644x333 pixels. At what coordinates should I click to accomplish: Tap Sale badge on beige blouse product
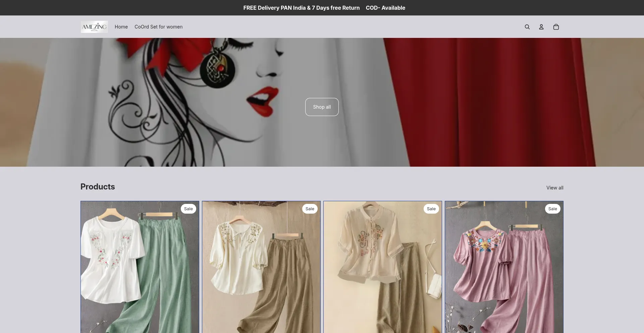[431, 209]
